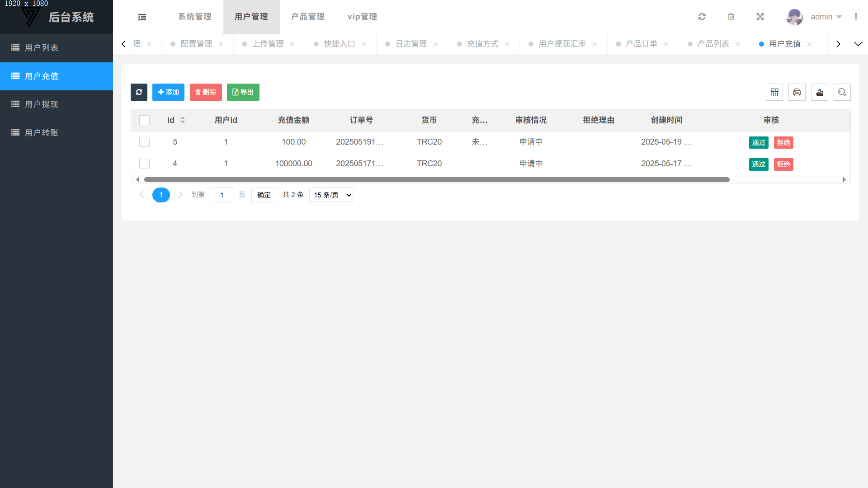Switch to 产品管理 top menu
868x488 pixels.
[x=307, y=17]
